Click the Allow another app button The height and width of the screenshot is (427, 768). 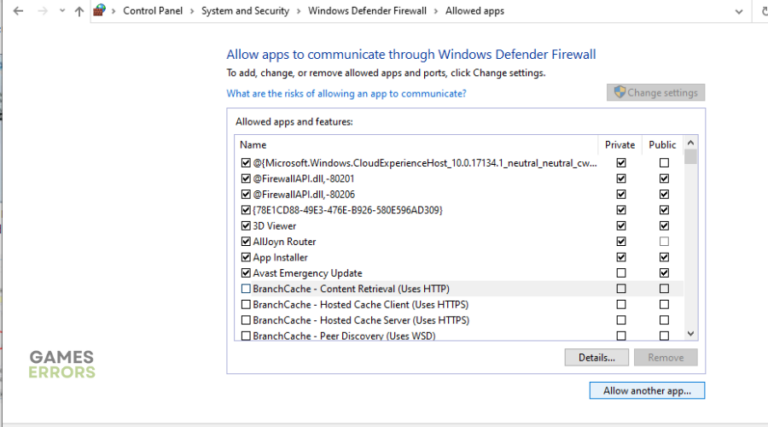tap(646, 390)
